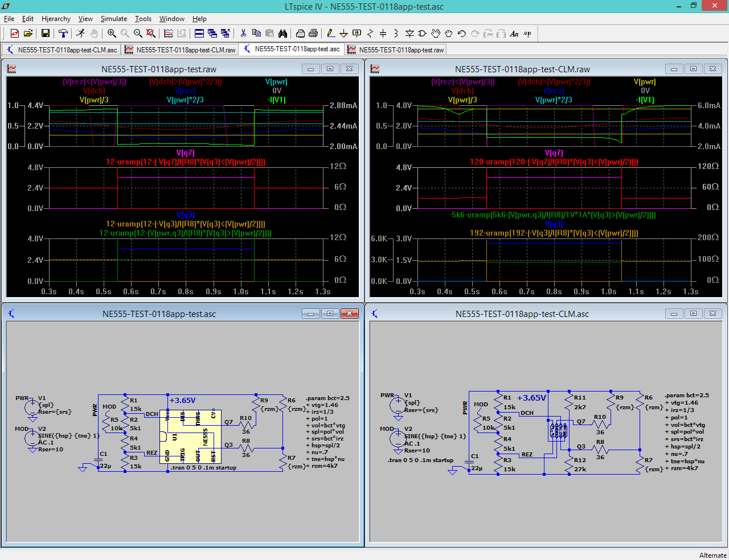Click V(pwr) trace label in test.raw plot

[276, 82]
